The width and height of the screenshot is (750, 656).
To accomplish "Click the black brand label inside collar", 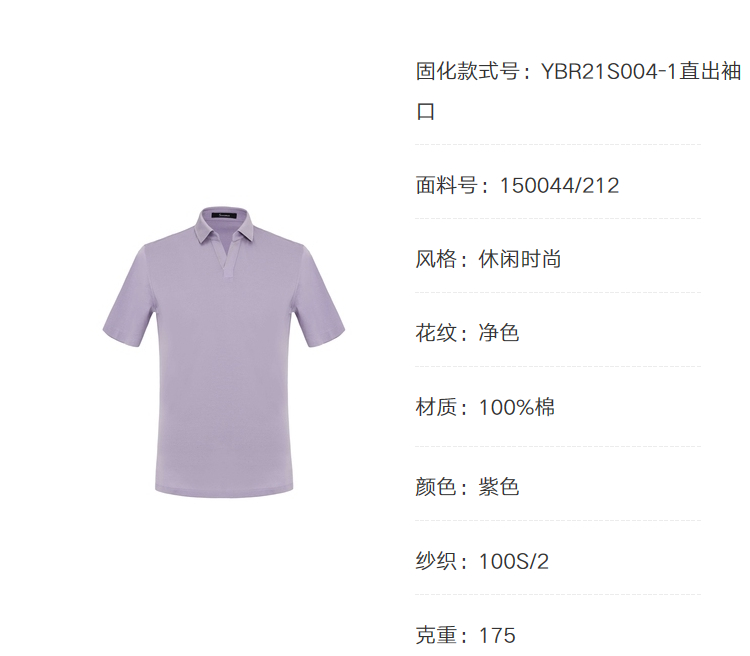I will point(225,216).
